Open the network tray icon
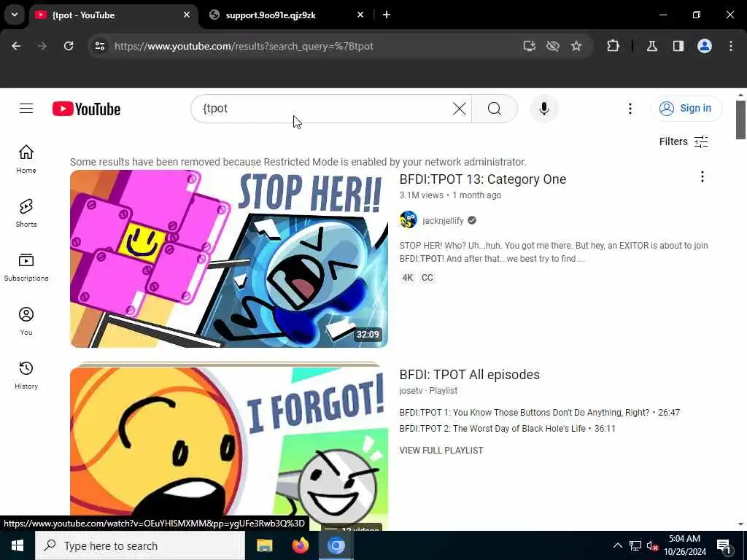Viewport: 747px width, 560px height. (x=635, y=545)
